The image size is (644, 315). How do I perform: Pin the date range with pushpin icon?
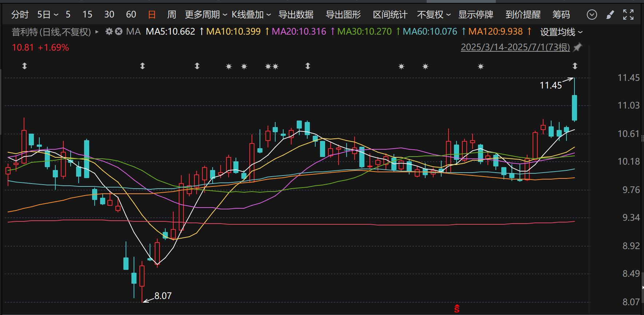(578, 47)
